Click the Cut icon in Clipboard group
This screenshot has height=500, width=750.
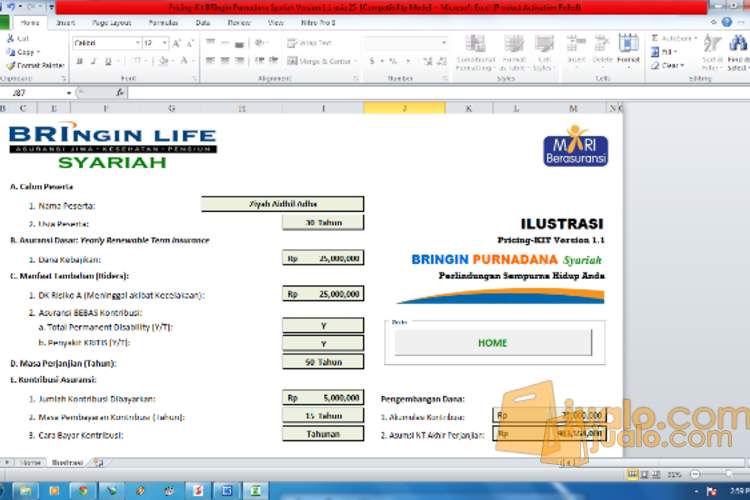pos(11,38)
